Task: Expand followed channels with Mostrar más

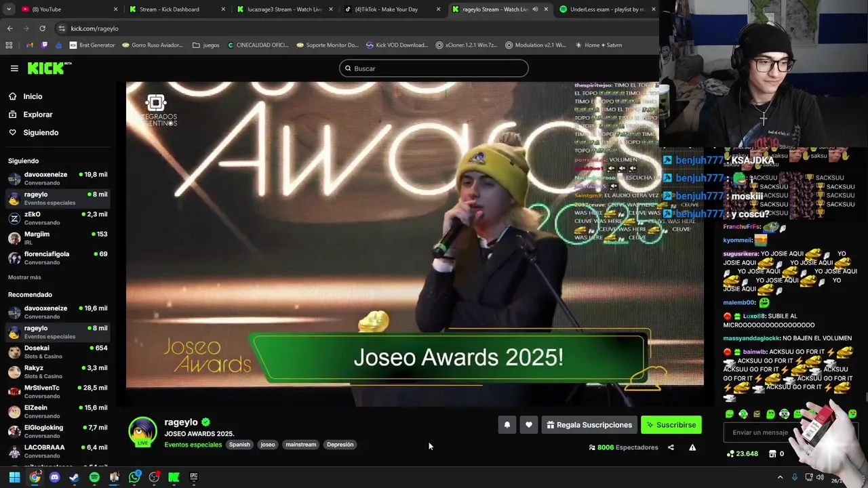Action: [x=24, y=277]
